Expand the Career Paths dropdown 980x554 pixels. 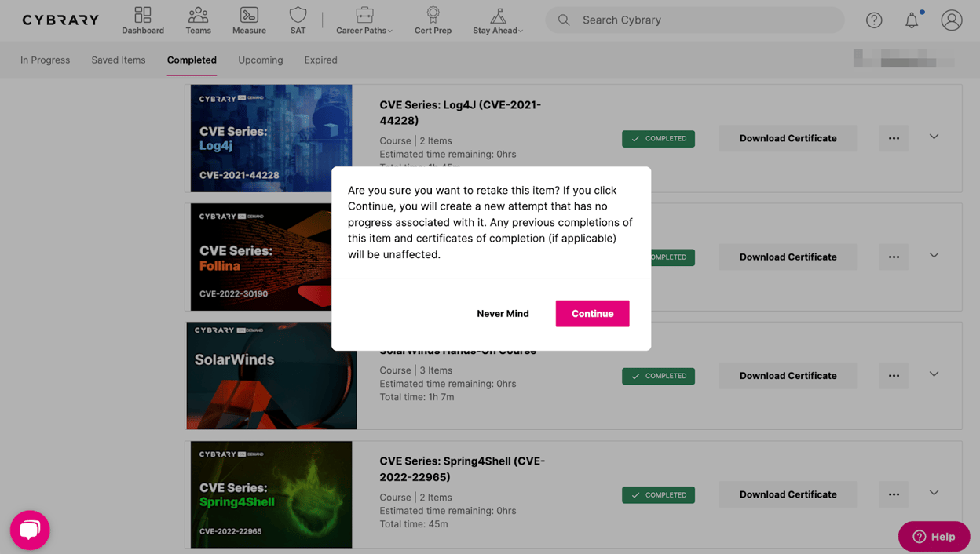(364, 20)
